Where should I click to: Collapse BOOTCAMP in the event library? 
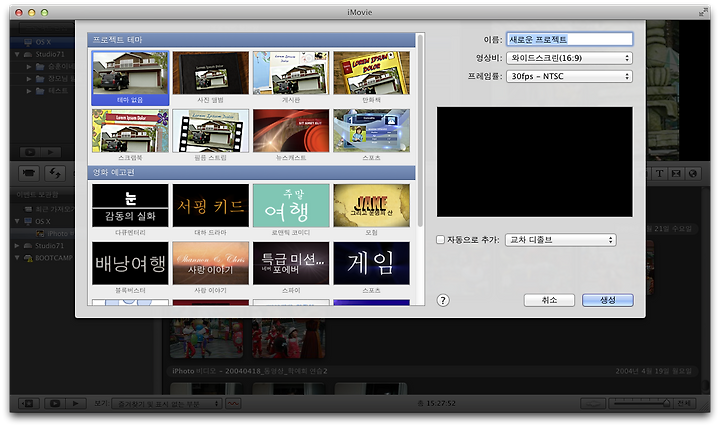[17, 258]
